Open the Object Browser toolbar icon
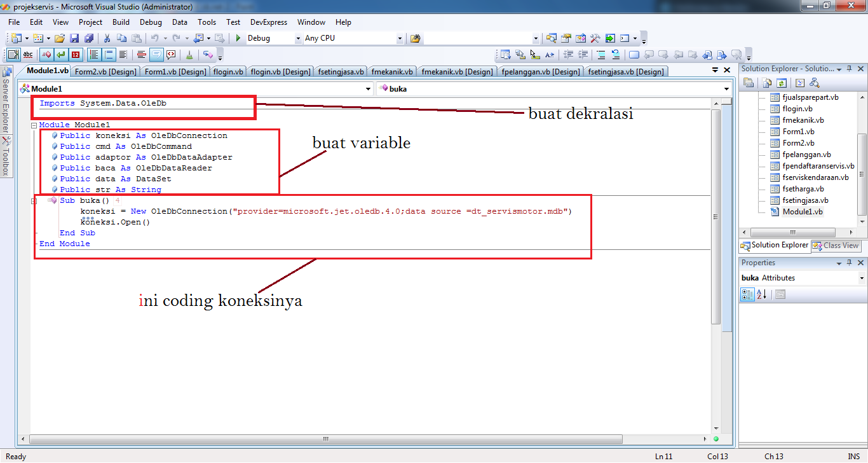 pyautogui.click(x=580, y=38)
